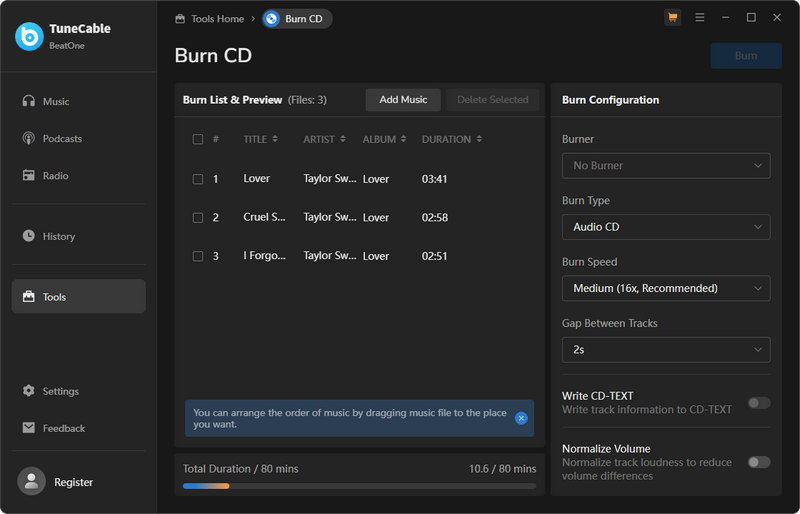The width and height of the screenshot is (800, 514).
Task: Open Burn Type dropdown showing Audio CD
Action: tap(666, 227)
